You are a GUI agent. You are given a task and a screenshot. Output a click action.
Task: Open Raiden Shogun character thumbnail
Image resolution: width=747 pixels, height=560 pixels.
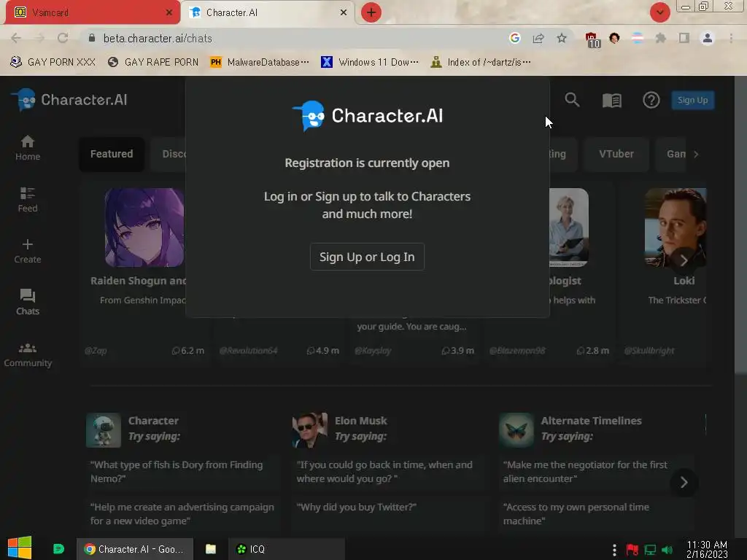click(144, 227)
